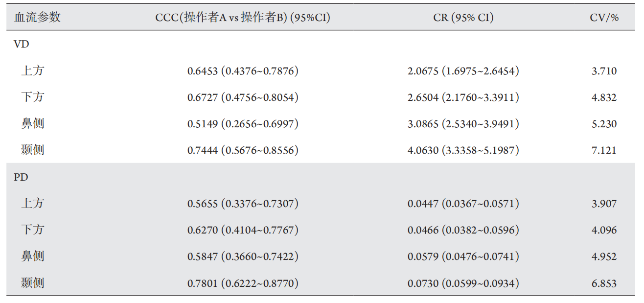Click CR value 4.0630 (3.3358~5.1987)
Viewport: 644px width, 303px height.
click(463, 150)
